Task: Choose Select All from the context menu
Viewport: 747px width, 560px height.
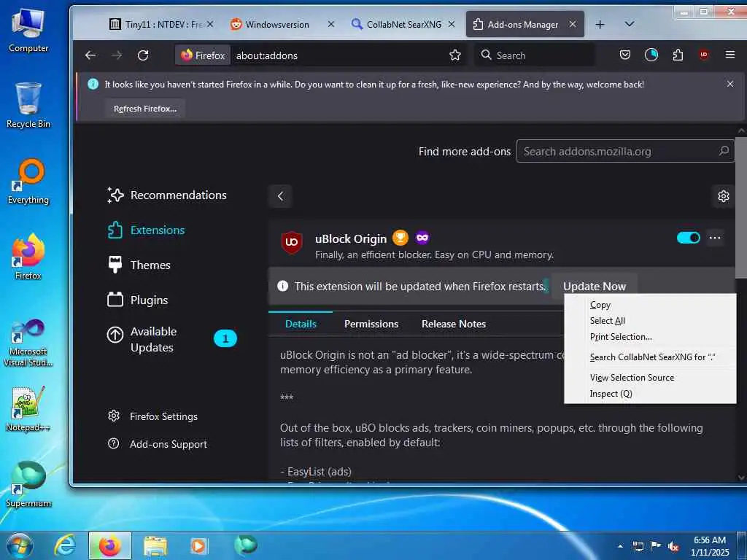Action: click(x=650, y=321)
